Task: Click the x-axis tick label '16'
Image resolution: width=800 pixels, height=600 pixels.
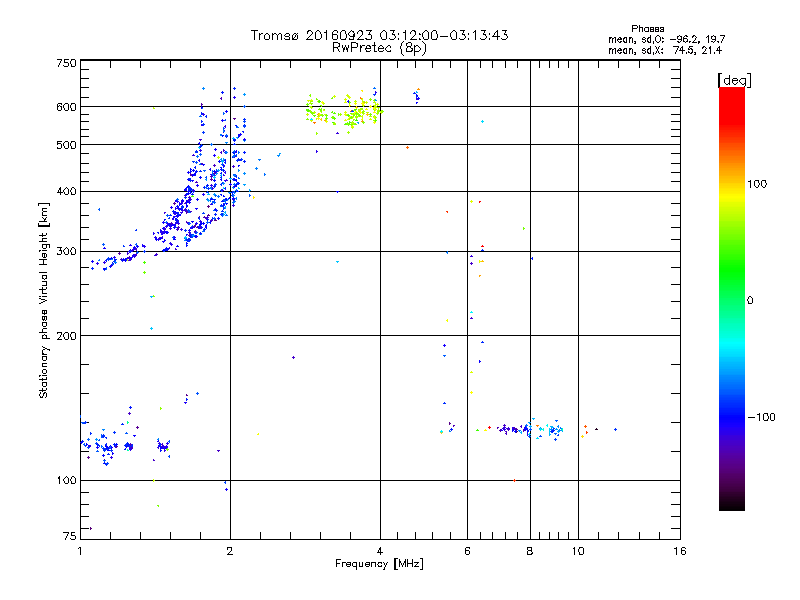Action: [680, 551]
